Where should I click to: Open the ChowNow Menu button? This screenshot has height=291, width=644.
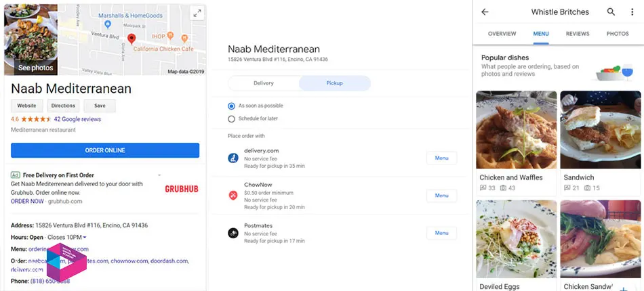(441, 196)
